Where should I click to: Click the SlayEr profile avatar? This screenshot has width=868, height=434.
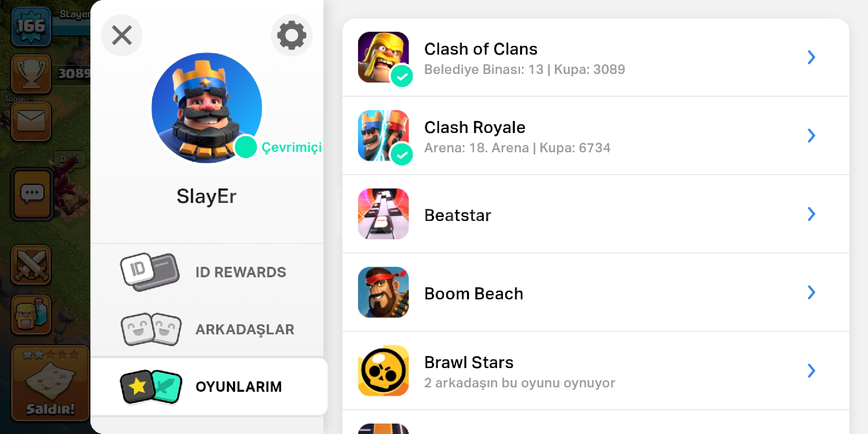click(207, 108)
